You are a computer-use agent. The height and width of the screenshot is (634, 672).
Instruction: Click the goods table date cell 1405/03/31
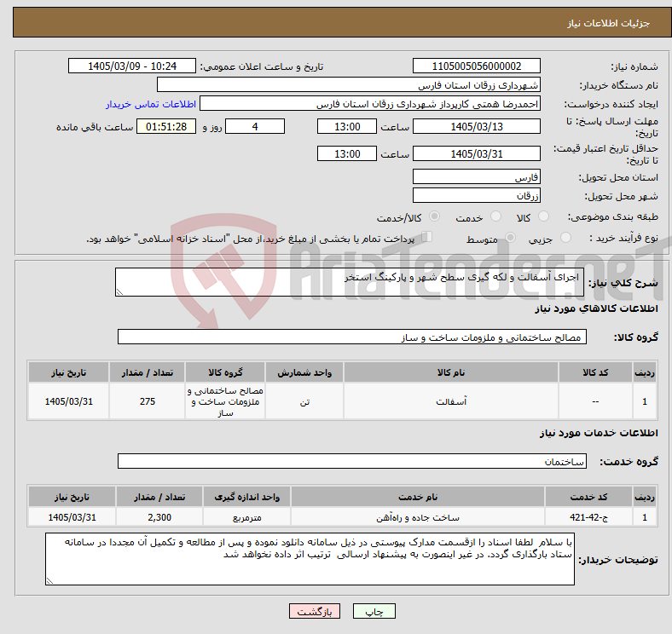tap(68, 401)
